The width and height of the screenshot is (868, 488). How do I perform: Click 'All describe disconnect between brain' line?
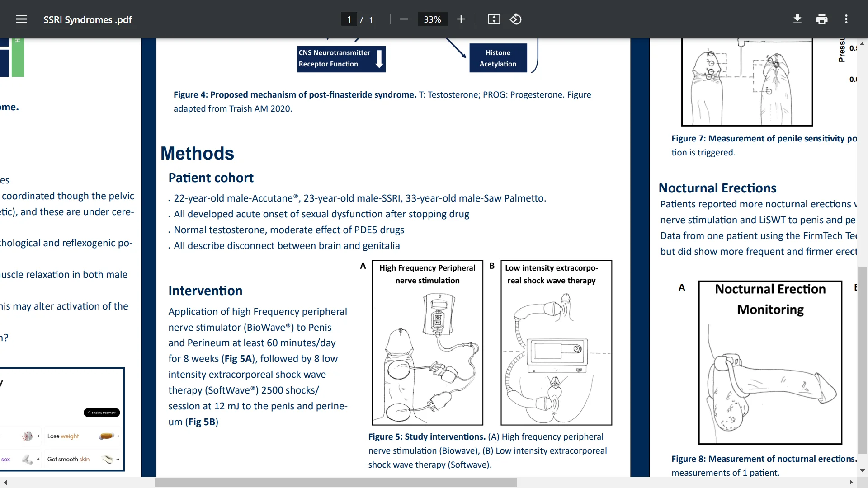click(x=287, y=246)
